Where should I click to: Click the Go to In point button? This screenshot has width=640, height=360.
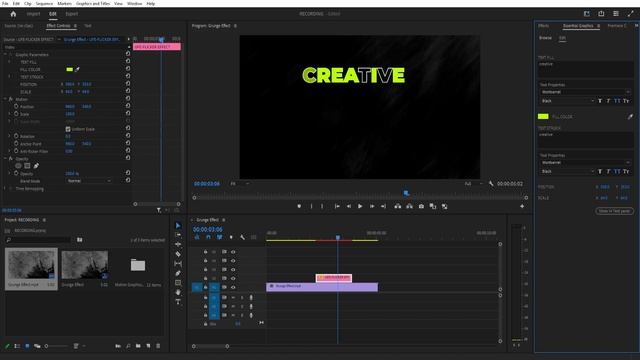[337, 207]
